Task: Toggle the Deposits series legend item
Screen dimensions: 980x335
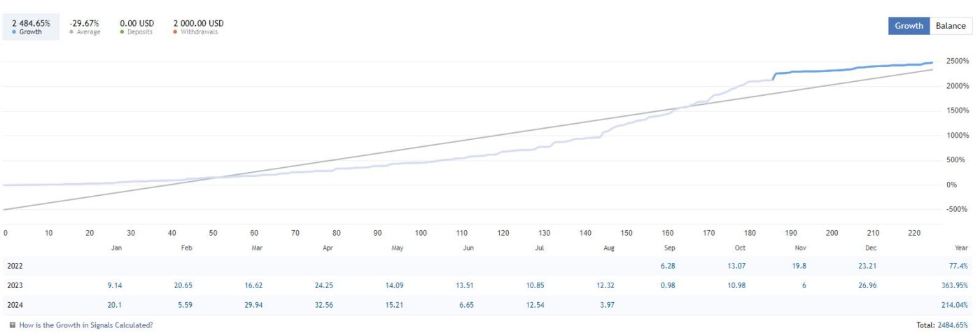Action: [x=136, y=27]
